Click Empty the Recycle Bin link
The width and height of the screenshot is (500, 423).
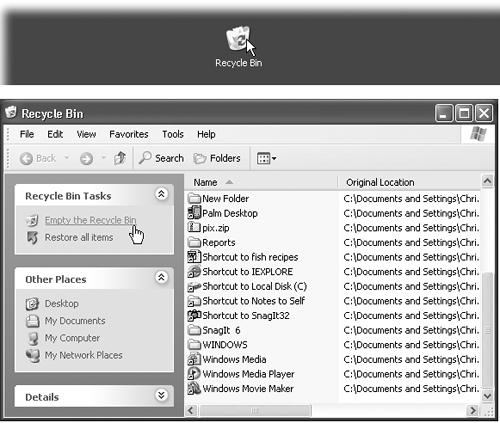[90, 220]
